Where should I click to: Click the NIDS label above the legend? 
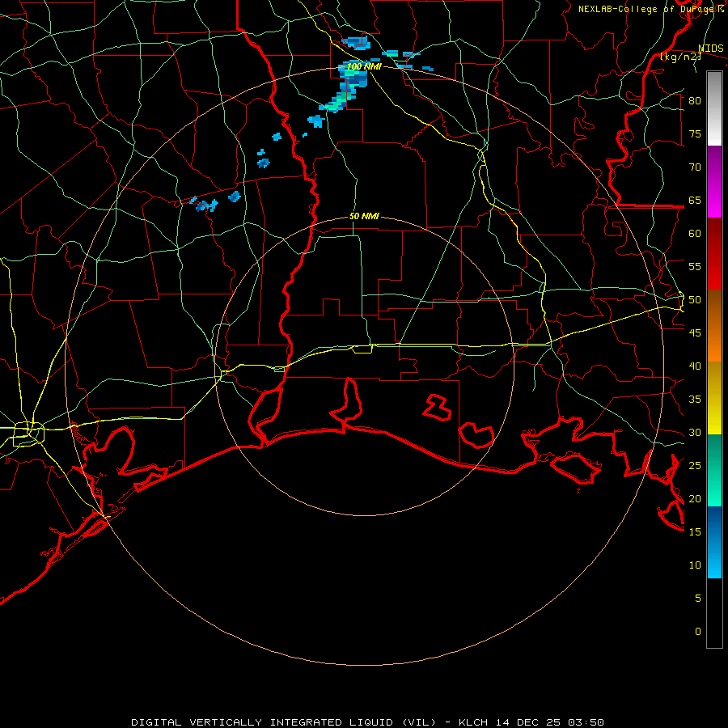pos(710,49)
